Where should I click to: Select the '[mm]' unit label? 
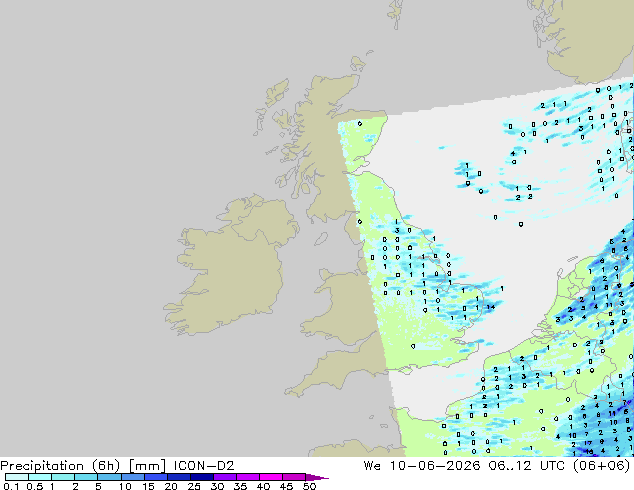click(x=147, y=466)
